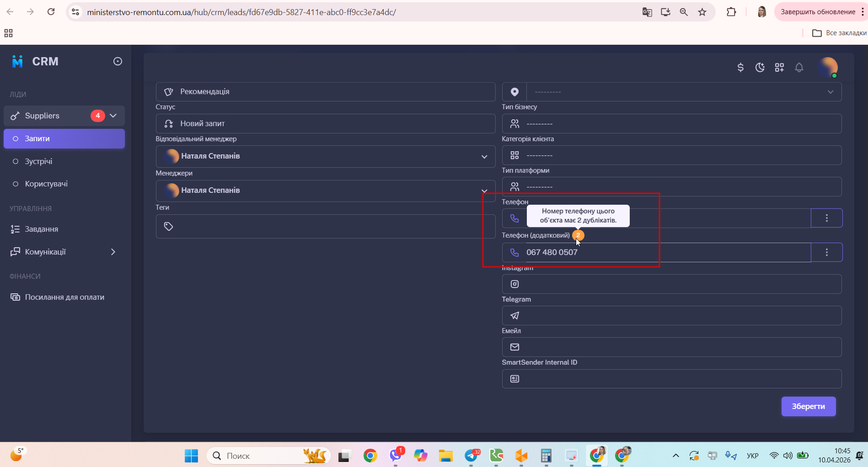The height and width of the screenshot is (467, 868).
Task: Show hidden tray icons with the chevron
Action: click(675, 456)
